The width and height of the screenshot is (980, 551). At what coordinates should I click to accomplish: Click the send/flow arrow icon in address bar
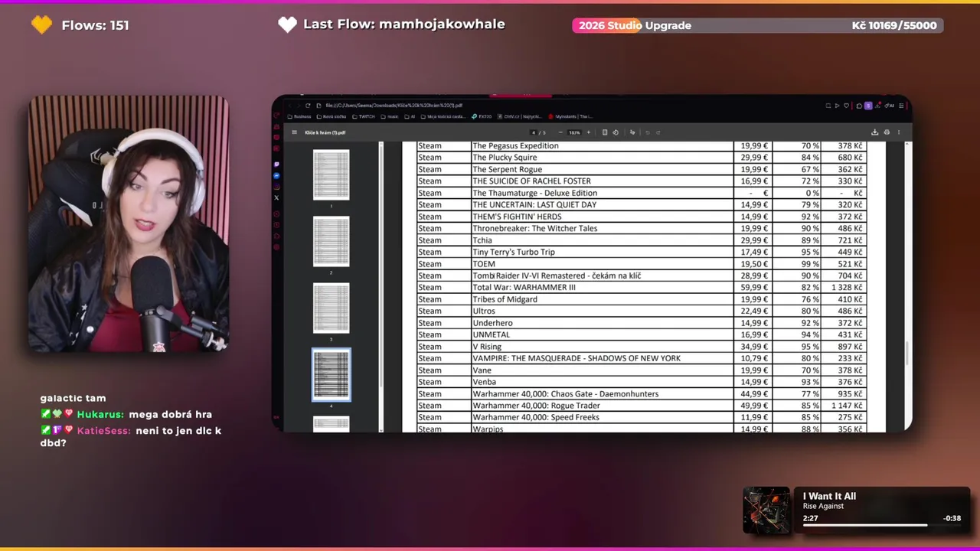click(x=837, y=106)
